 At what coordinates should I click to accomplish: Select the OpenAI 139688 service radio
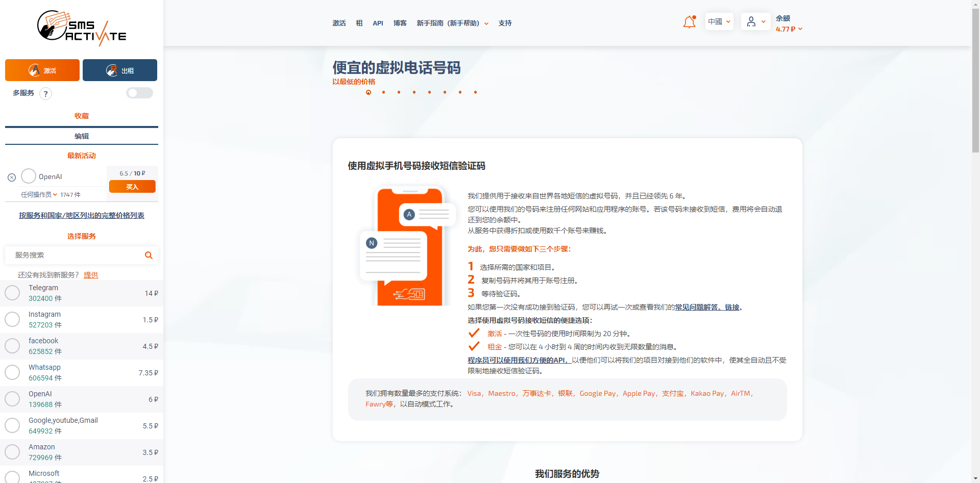[12, 399]
